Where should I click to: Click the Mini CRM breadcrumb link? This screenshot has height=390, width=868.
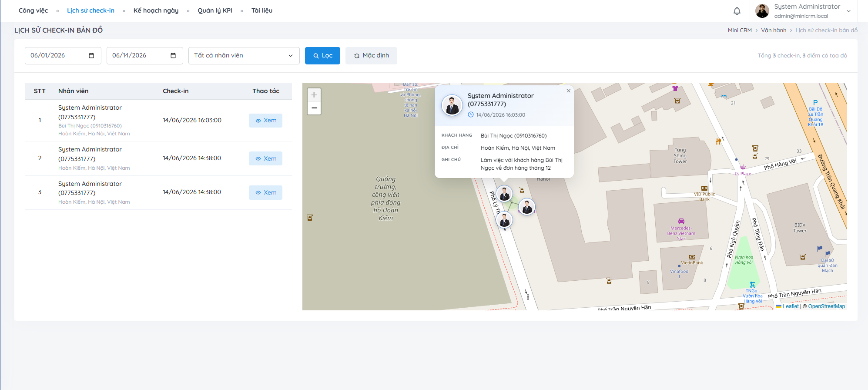[740, 30]
